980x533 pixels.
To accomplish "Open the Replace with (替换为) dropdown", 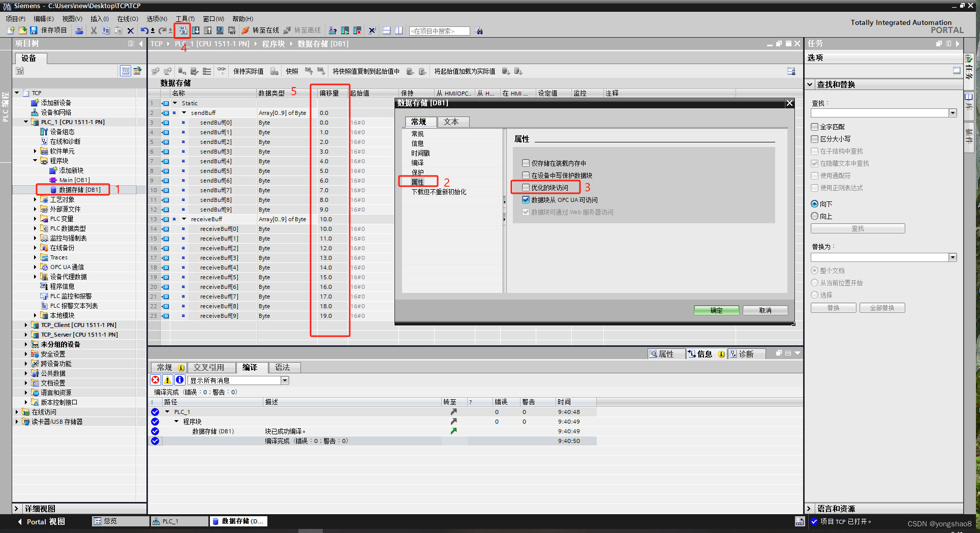I will point(953,257).
